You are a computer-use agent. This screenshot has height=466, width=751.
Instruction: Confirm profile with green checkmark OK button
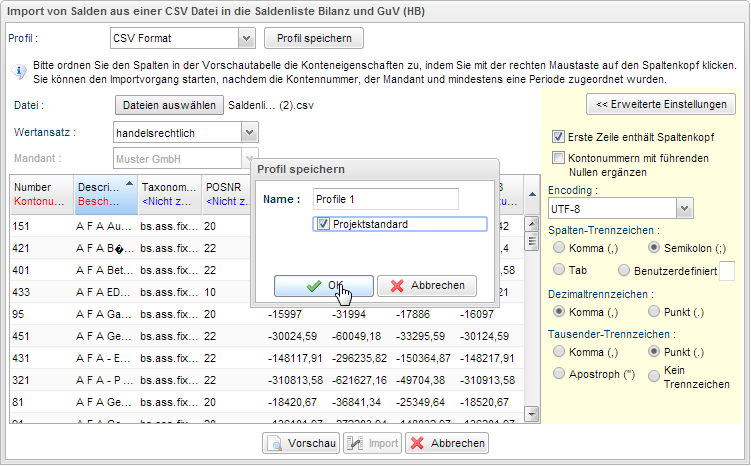tap(323, 286)
